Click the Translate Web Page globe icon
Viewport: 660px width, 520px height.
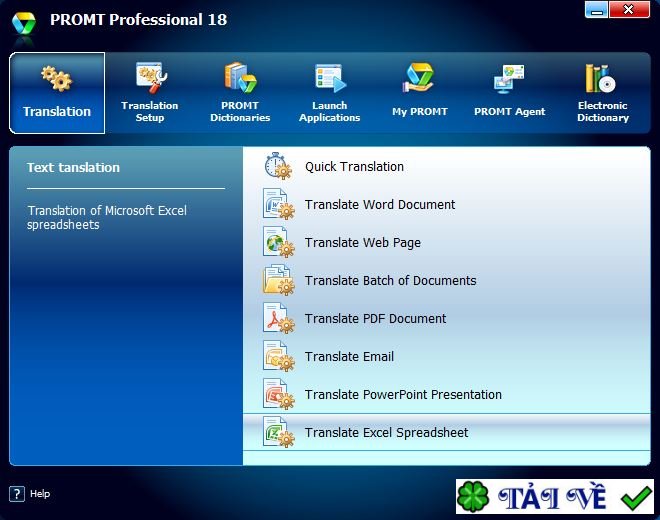pyautogui.click(x=278, y=242)
